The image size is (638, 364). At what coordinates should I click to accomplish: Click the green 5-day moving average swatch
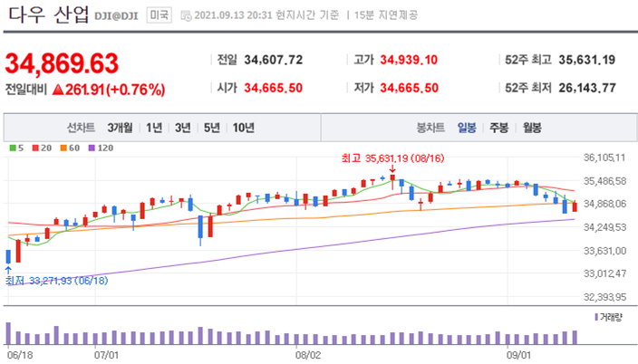pyautogui.click(x=13, y=148)
